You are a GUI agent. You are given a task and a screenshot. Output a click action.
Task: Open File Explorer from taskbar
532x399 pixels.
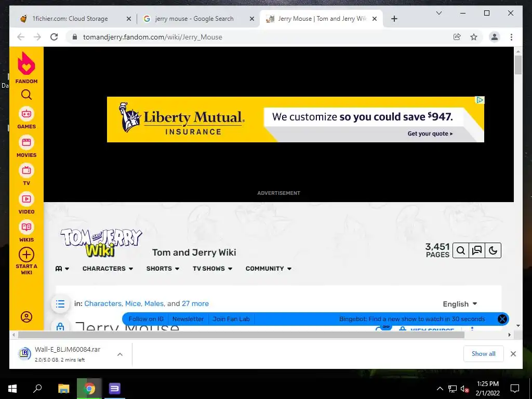pos(63,389)
